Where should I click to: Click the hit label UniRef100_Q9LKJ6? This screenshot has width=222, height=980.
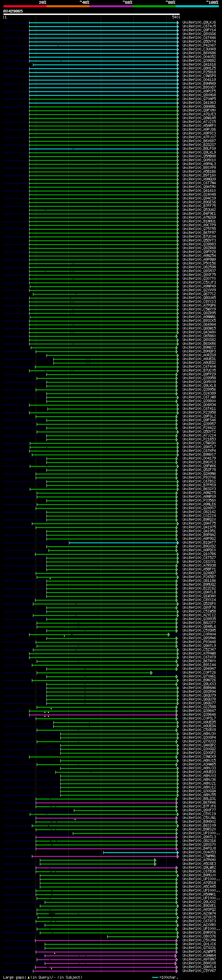(x=199, y=23)
